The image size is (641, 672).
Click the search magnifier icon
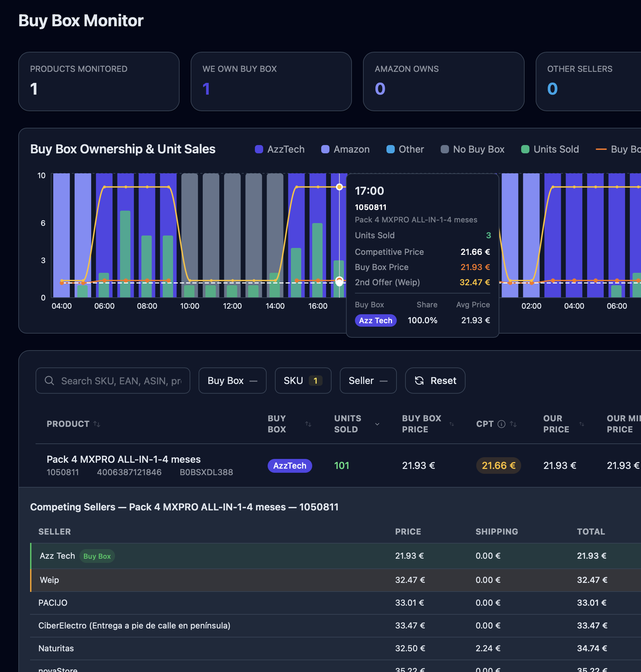[49, 381]
